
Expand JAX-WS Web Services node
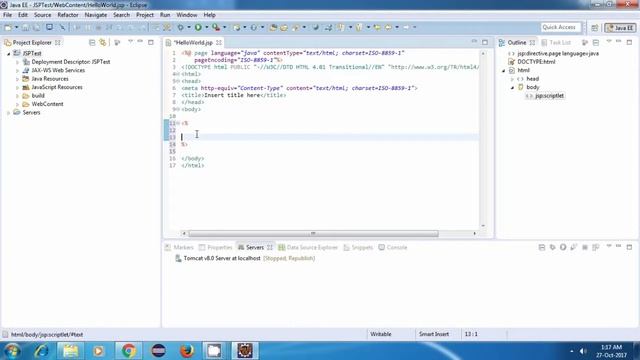point(17,71)
